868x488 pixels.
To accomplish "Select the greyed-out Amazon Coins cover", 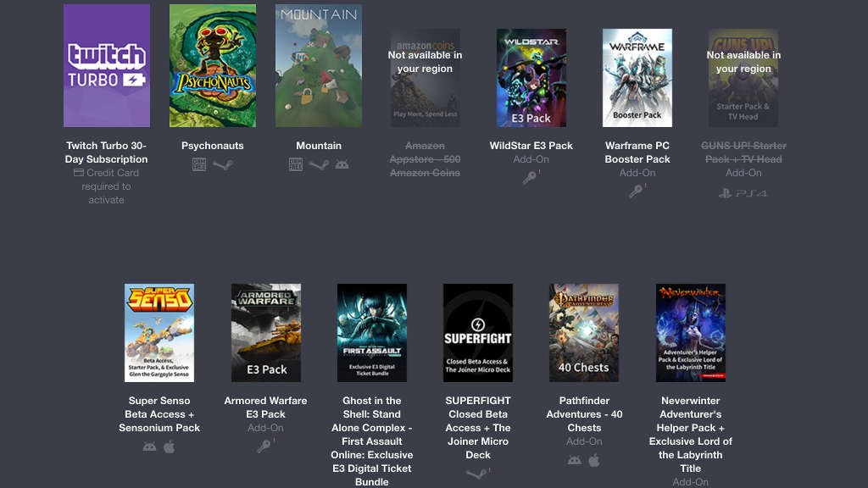I will (426, 78).
